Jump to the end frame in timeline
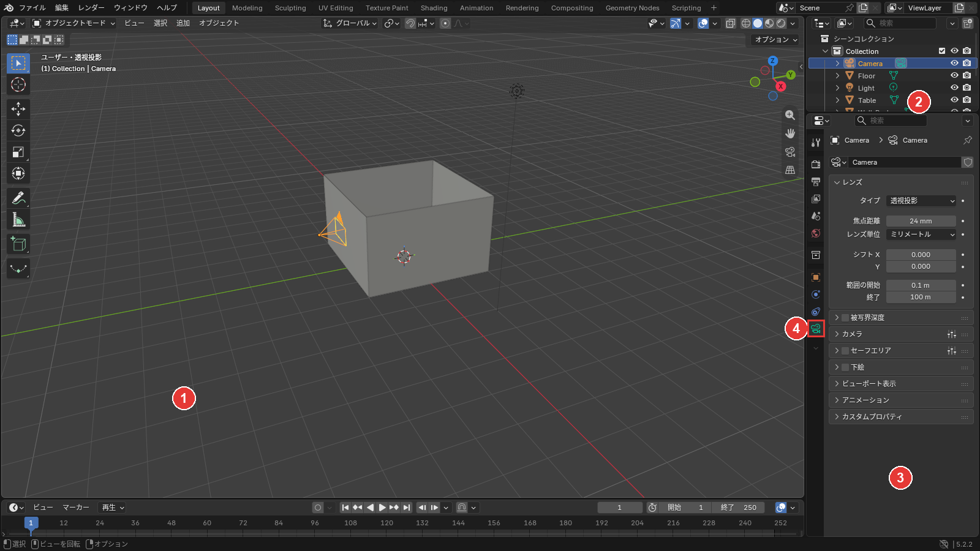980x551 pixels. [x=407, y=508]
